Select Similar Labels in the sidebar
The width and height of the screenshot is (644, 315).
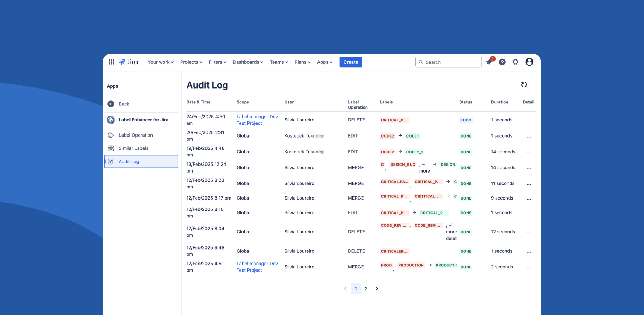(141, 148)
